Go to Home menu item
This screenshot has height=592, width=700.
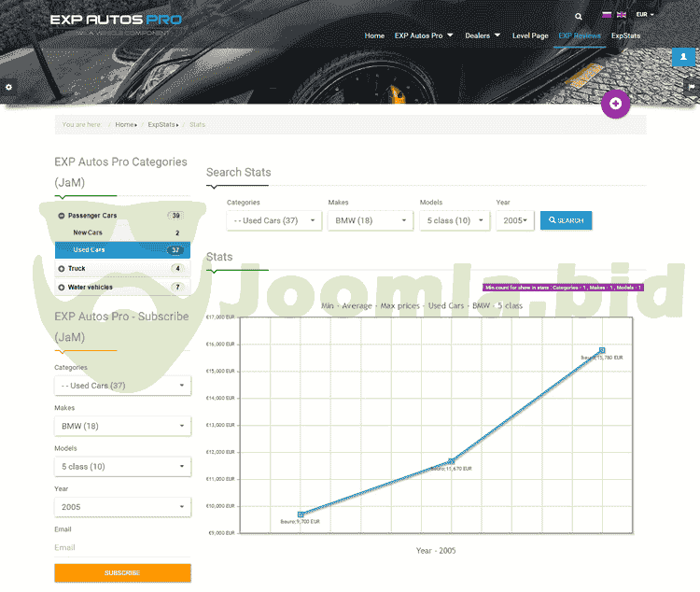(374, 35)
